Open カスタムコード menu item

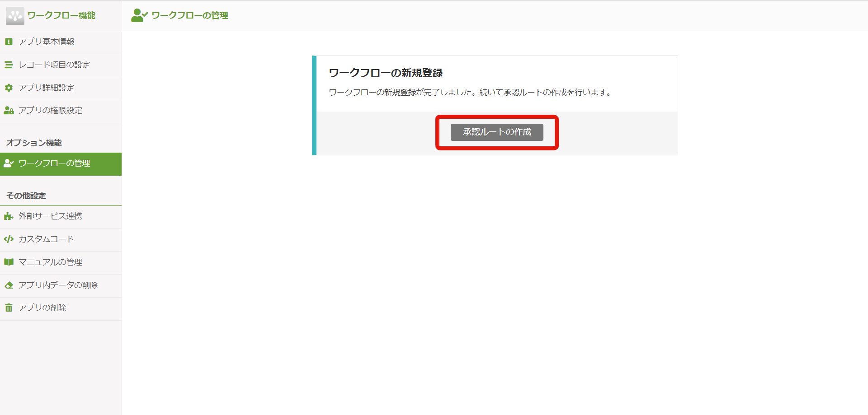[x=61, y=240]
